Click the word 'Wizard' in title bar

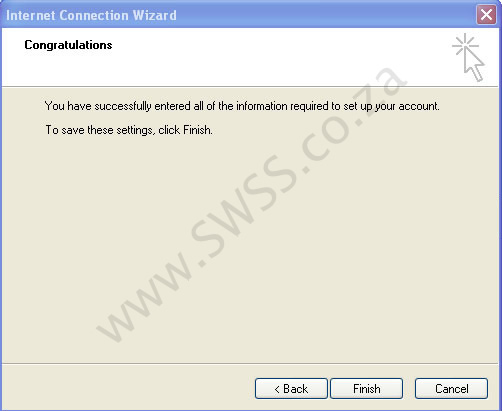(x=155, y=15)
